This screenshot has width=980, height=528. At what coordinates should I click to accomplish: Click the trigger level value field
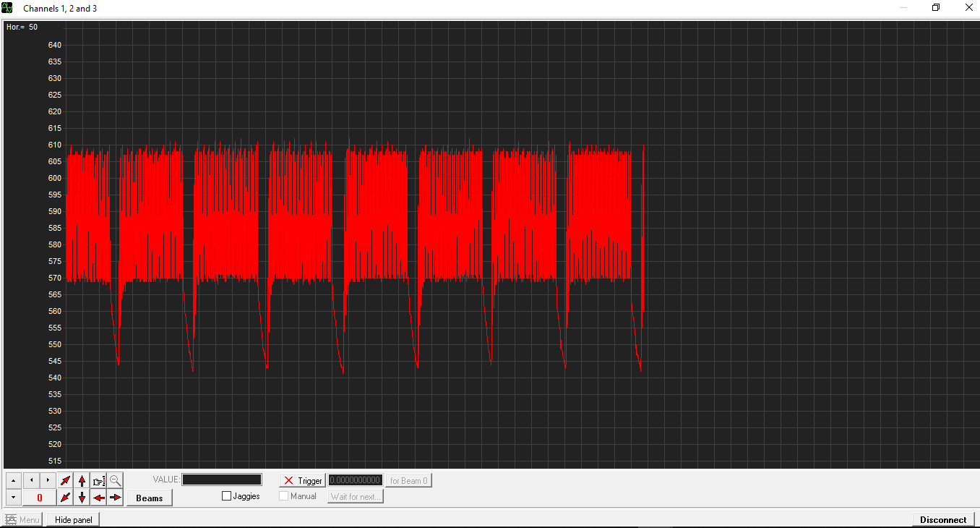tap(356, 480)
